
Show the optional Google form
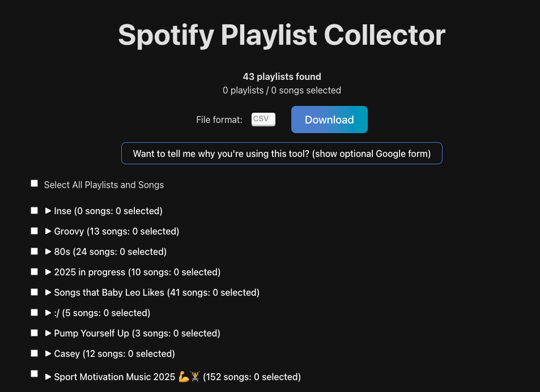(x=282, y=153)
